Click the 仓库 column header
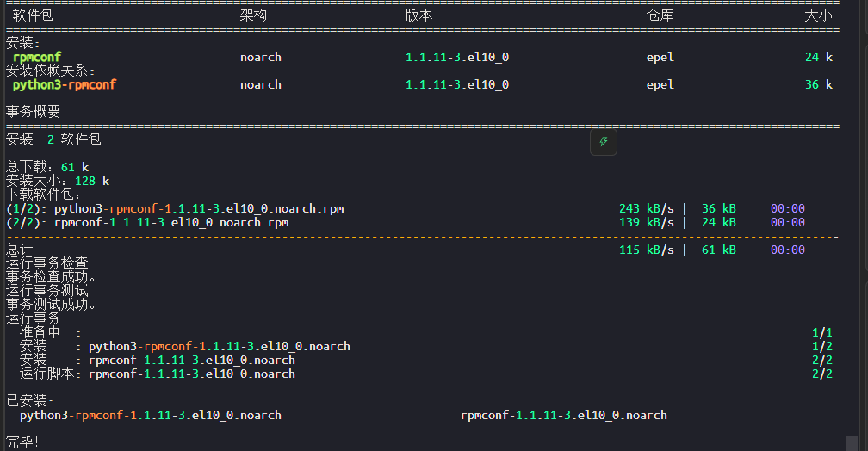 tap(660, 15)
